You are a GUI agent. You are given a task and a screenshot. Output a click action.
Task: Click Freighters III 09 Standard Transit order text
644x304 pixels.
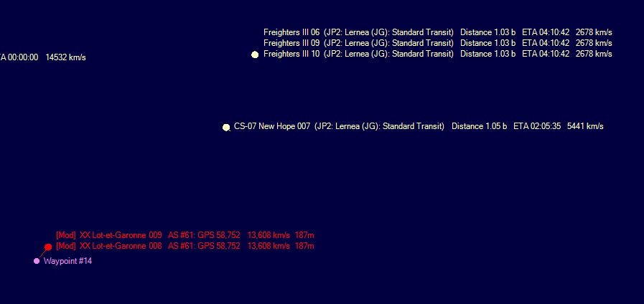[x=423, y=43]
